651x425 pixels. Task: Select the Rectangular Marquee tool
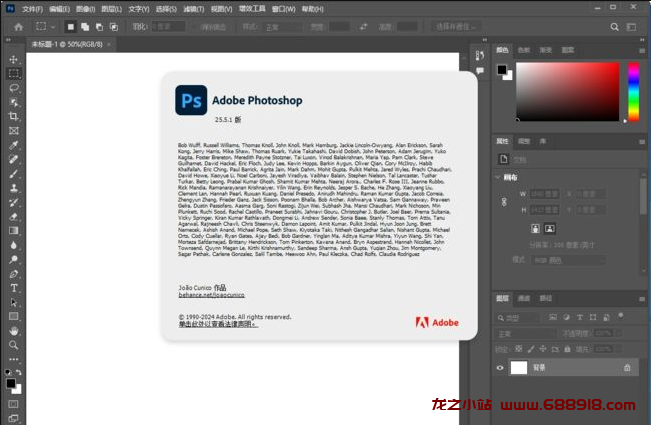pyautogui.click(x=14, y=73)
